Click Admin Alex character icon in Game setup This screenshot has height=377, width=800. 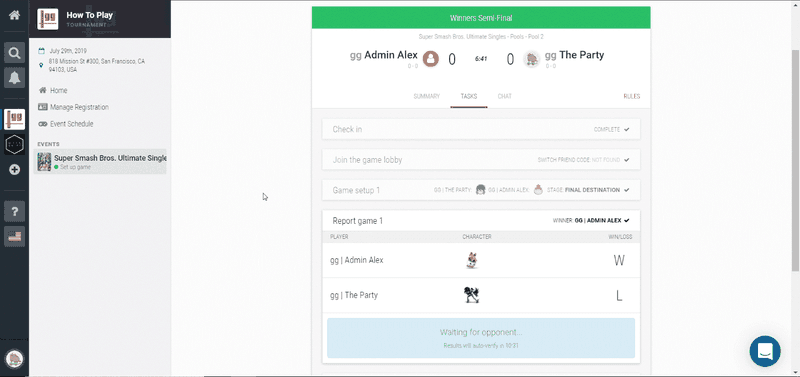pyautogui.click(x=538, y=190)
